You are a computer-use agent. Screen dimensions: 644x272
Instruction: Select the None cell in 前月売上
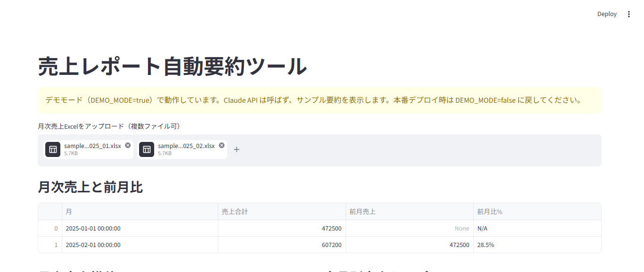[410, 228]
